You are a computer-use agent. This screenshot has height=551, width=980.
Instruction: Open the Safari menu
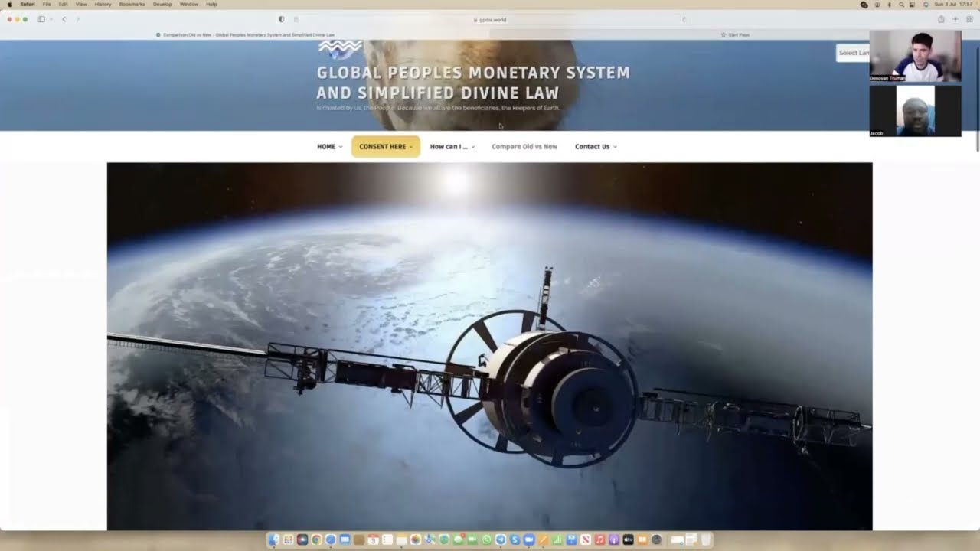[x=28, y=5]
